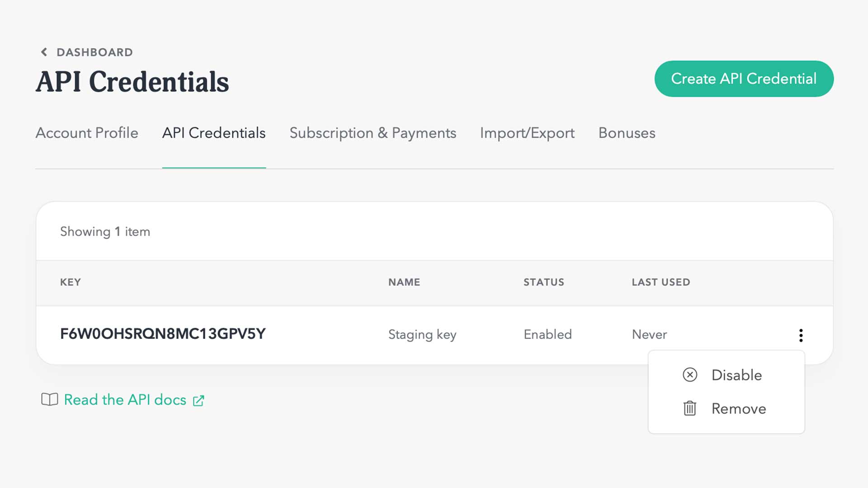Click the trash icon next to Remove

pos(689,408)
